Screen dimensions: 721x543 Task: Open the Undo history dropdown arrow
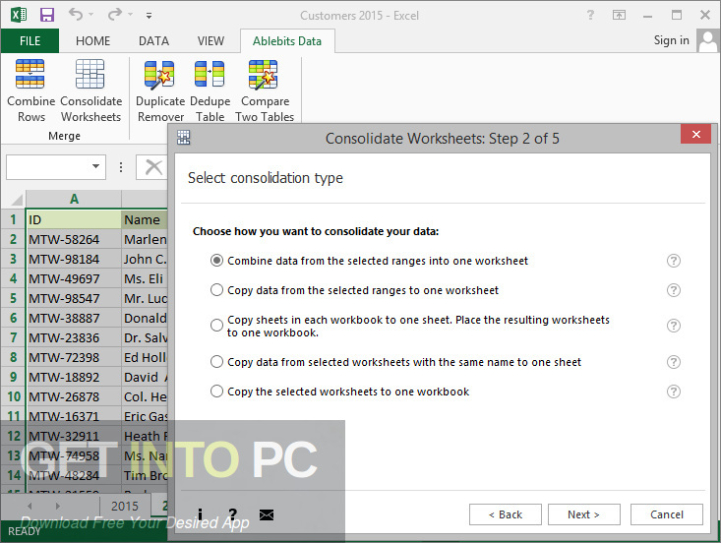click(91, 15)
